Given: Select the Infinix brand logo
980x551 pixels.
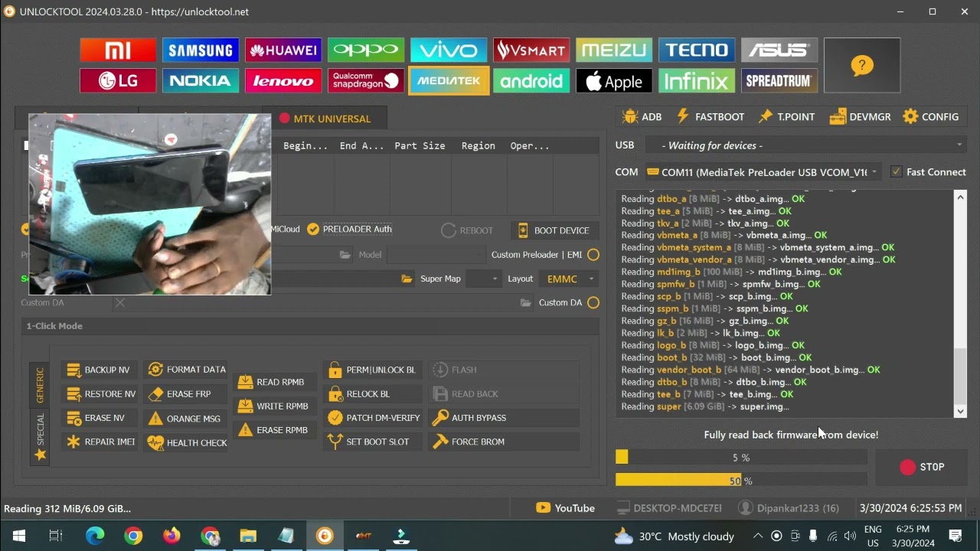Looking at the screenshot, I should (x=697, y=81).
